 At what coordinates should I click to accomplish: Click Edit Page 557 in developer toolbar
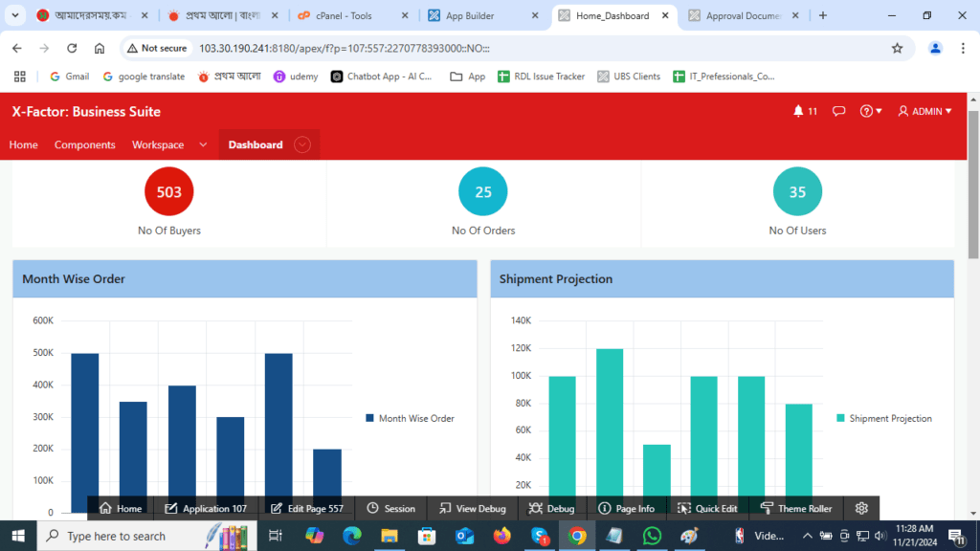(x=306, y=508)
